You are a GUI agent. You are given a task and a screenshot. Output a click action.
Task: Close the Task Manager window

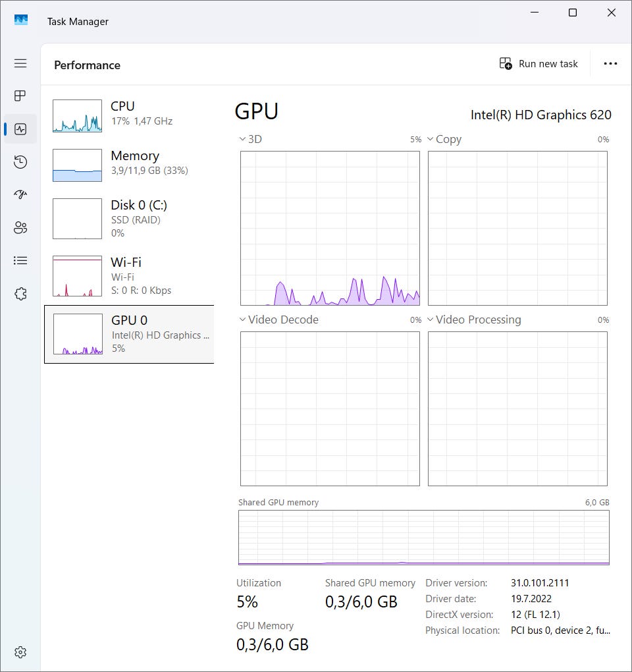(x=612, y=13)
